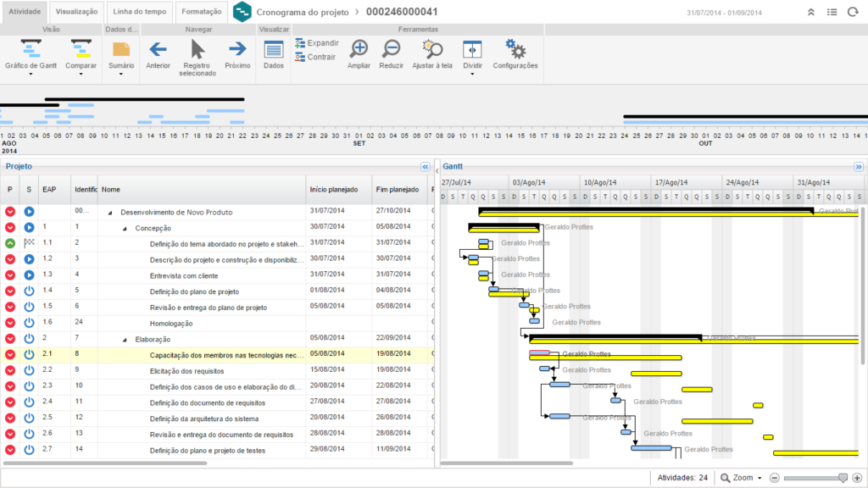This screenshot has width=868, height=488.
Task: Switch to the Linha do tempo tab
Action: click(140, 12)
